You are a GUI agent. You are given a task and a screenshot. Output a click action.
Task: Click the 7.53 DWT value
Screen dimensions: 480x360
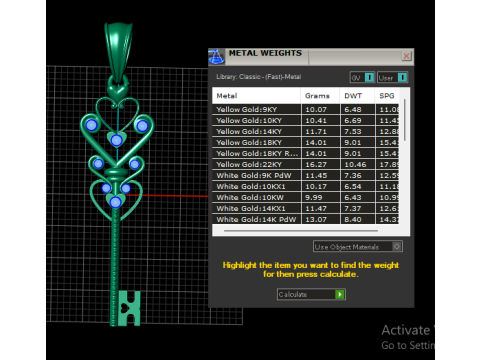click(353, 131)
